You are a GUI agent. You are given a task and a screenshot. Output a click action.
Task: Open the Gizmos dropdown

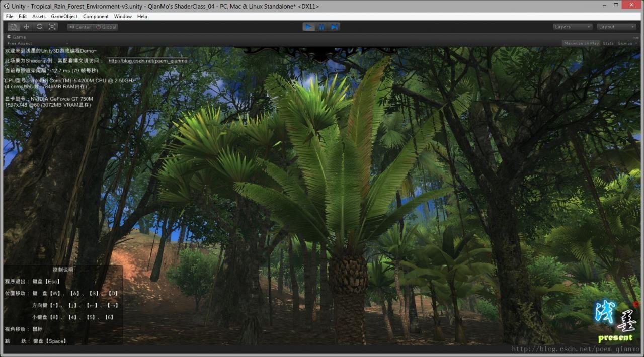[x=626, y=43]
